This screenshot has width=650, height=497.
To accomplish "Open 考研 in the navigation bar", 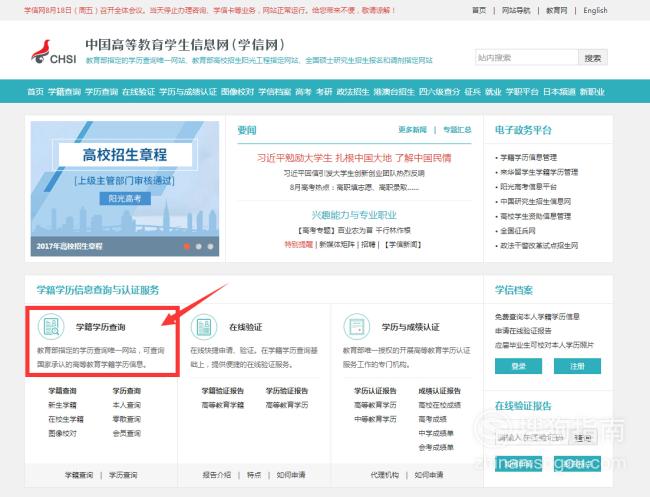I will click(x=324, y=92).
